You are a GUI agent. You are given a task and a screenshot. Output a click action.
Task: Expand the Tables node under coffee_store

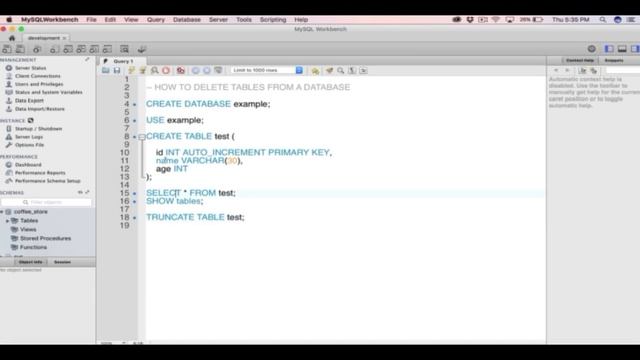[x=7, y=221]
